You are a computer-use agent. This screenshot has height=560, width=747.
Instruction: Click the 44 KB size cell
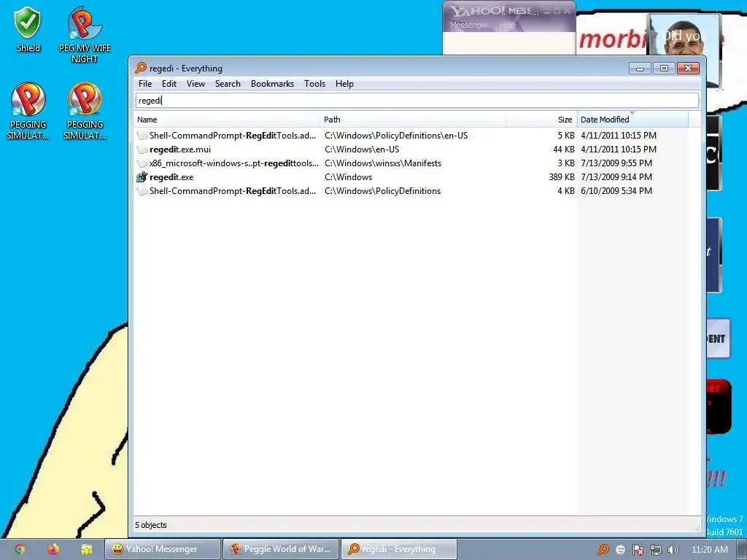click(564, 149)
